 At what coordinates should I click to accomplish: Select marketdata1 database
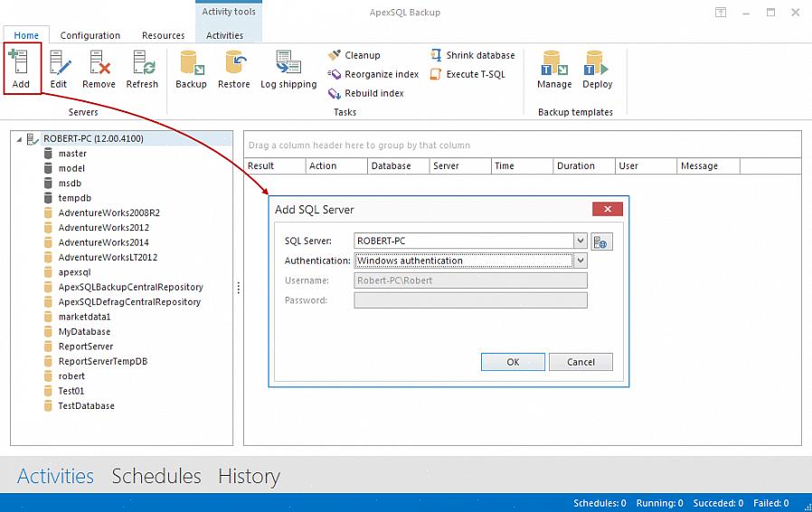click(x=84, y=317)
